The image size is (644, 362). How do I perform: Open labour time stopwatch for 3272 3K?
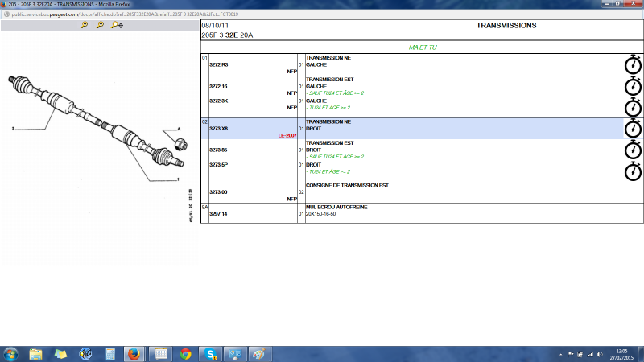(633, 108)
